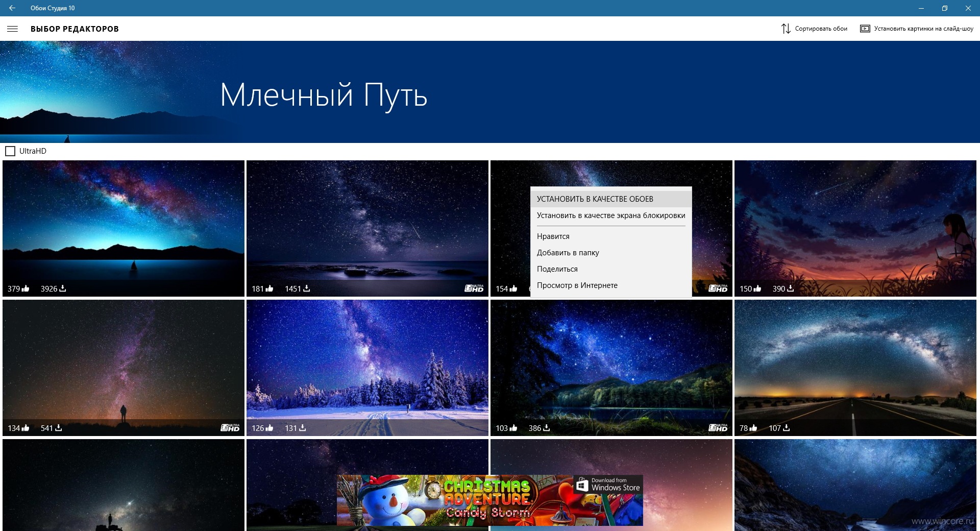Select 'Установить в качестве экрана блокировки'
The width and height of the screenshot is (980, 531).
(x=611, y=215)
